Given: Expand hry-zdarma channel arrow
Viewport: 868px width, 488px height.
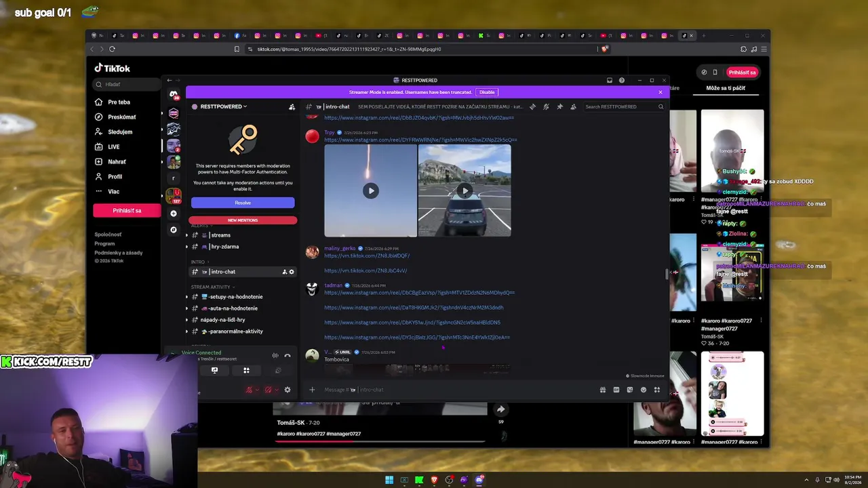Looking at the screenshot, I should tap(186, 247).
